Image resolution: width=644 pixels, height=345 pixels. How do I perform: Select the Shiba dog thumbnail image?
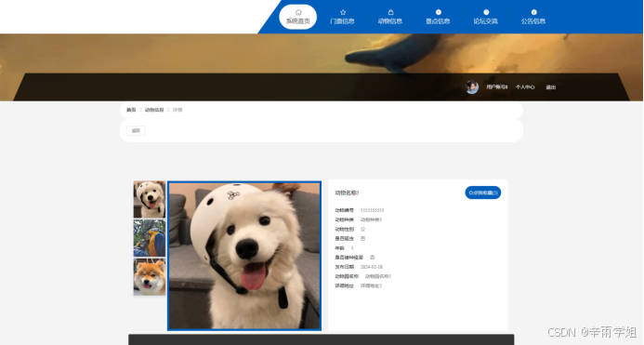150,276
